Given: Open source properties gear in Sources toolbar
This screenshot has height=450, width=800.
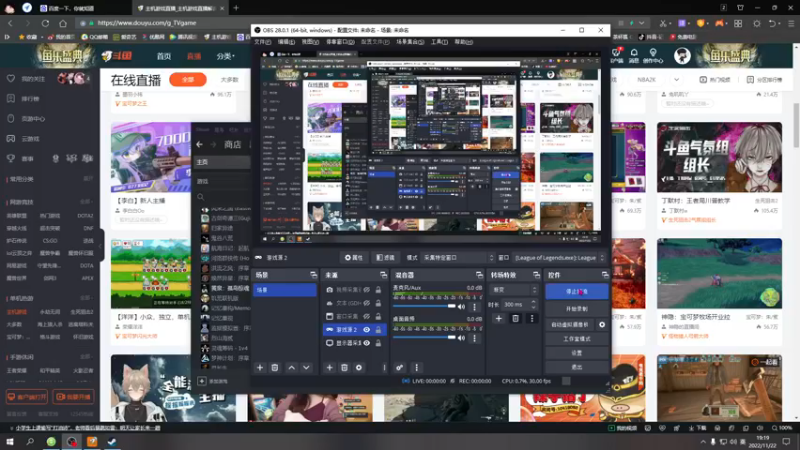Looking at the screenshot, I should [x=359, y=367].
